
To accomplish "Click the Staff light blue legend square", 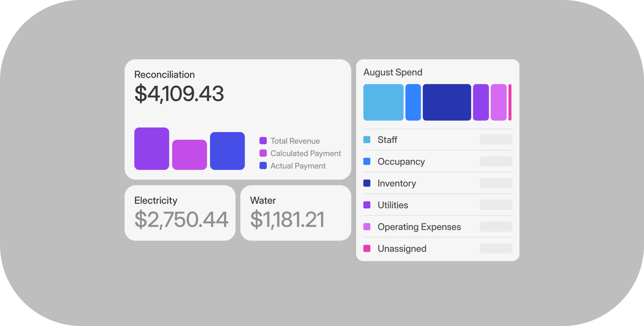I will 367,140.
